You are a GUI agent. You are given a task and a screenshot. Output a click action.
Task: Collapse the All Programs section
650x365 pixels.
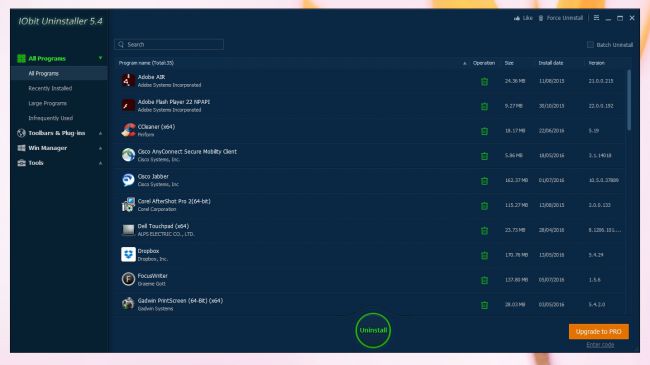[100, 58]
